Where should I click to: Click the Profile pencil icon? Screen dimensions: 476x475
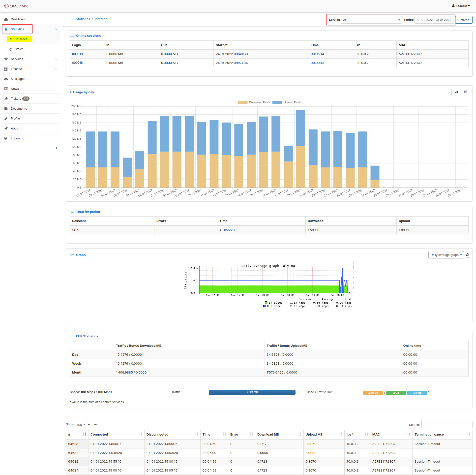point(6,119)
